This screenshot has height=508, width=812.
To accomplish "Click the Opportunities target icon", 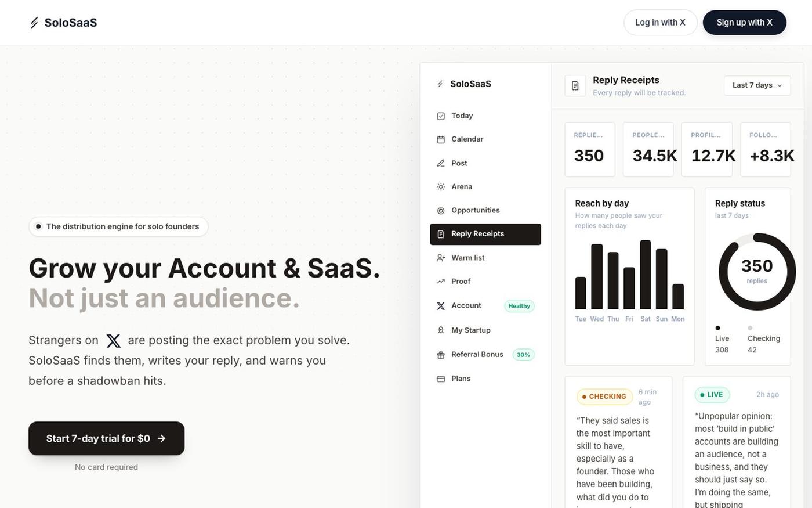I will pos(441,211).
